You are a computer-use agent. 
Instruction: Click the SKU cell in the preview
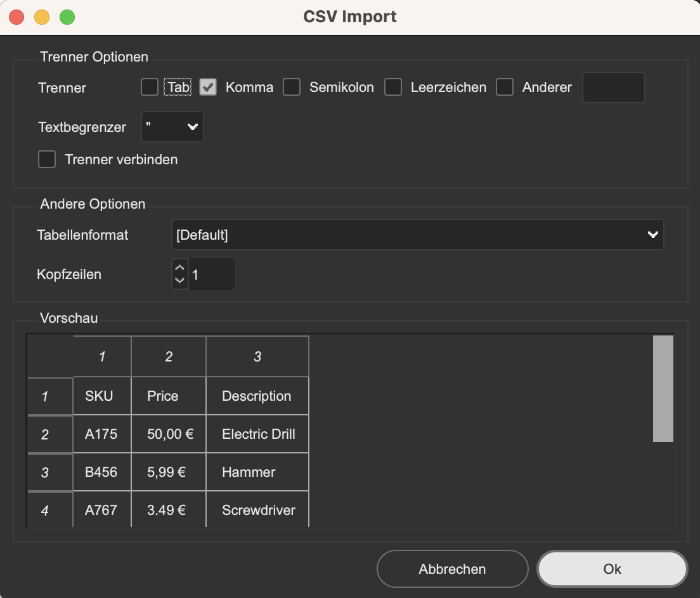click(x=102, y=396)
